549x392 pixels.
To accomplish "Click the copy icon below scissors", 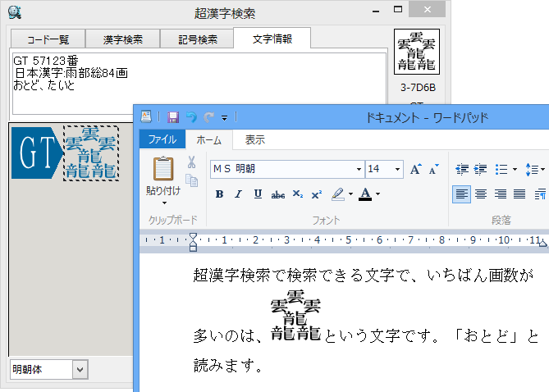I will point(192,180).
